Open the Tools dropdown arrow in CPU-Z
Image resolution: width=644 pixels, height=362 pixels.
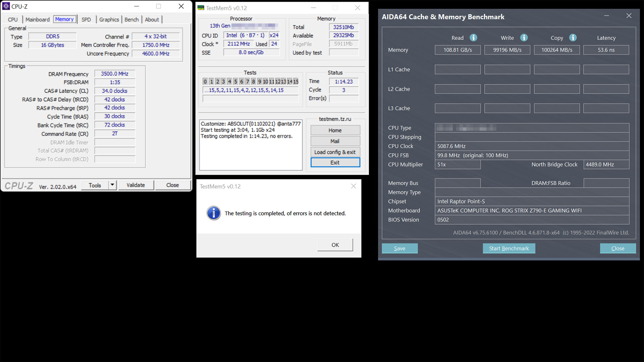[112, 185]
